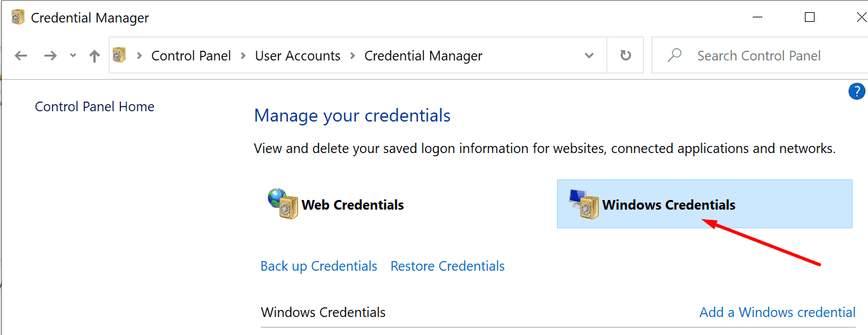Expand chevron after Control Panel breadcrumb
This screenshot has width=868, height=335.
pos(243,56)
